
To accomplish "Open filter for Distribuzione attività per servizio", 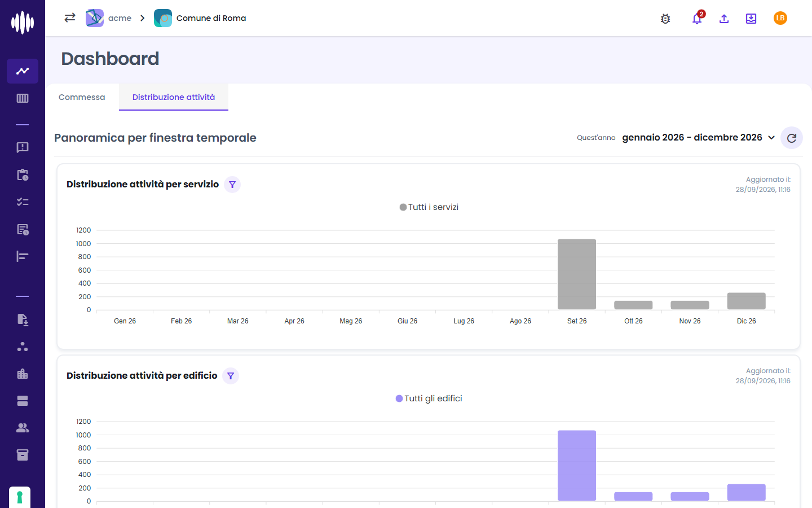I will click(232, 185).
